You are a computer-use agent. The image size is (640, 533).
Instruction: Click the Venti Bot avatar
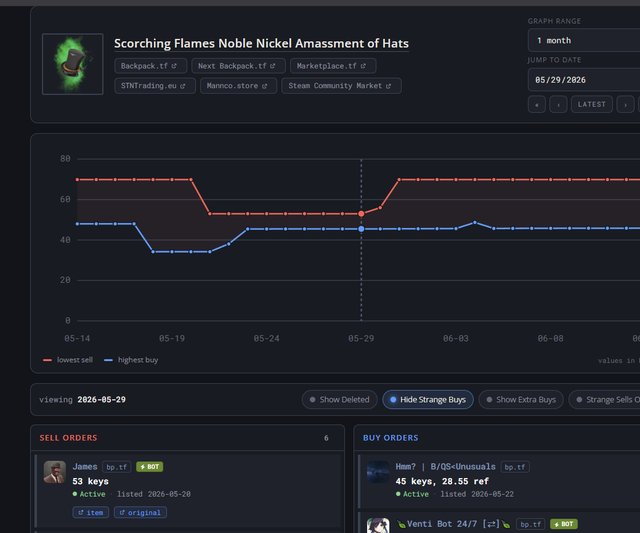pos(378,526)
